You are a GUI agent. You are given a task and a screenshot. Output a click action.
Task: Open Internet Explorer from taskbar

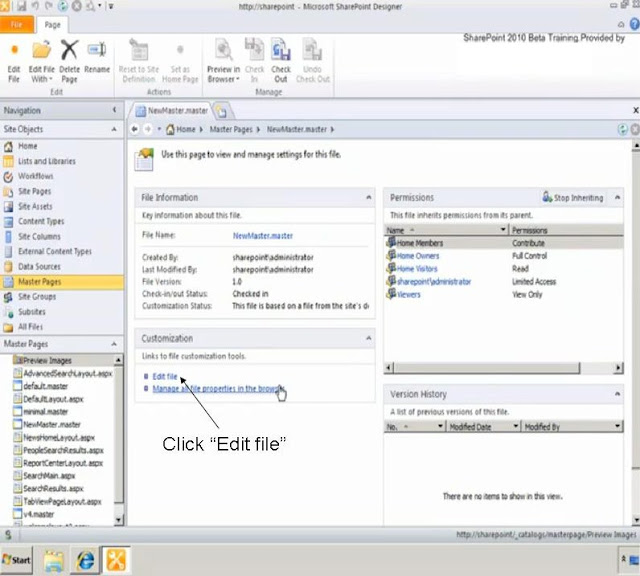[x=85, y=559]
